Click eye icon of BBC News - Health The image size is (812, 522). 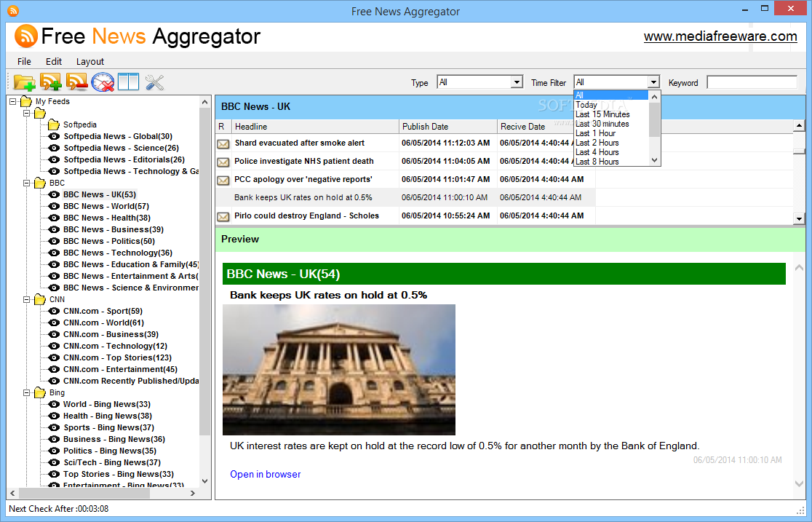(x=54, y=218)
